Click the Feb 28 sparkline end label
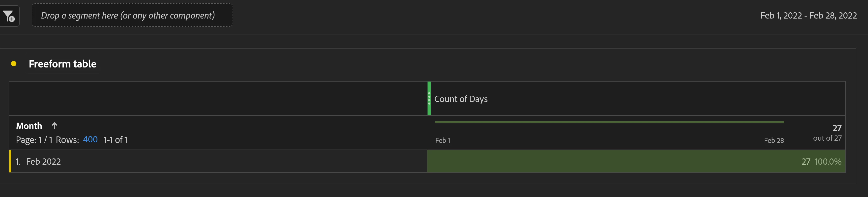The image size is (868, 197). pos(774,140)
